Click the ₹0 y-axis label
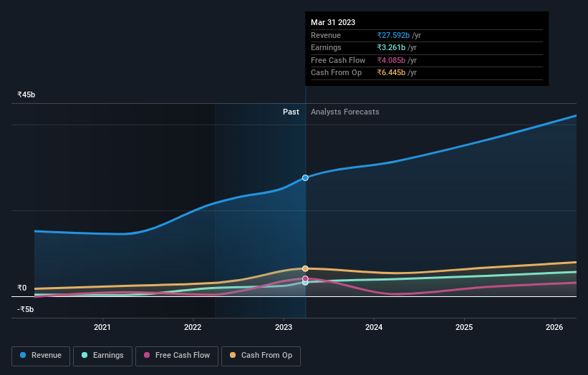Viewport: 588px width, 375px height. [x=22, y=288]
